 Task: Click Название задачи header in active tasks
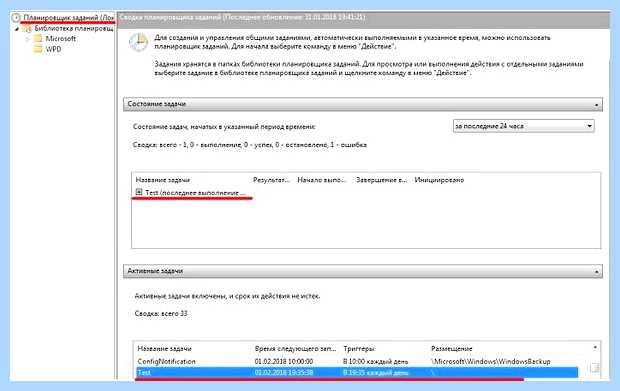point(164,349)
